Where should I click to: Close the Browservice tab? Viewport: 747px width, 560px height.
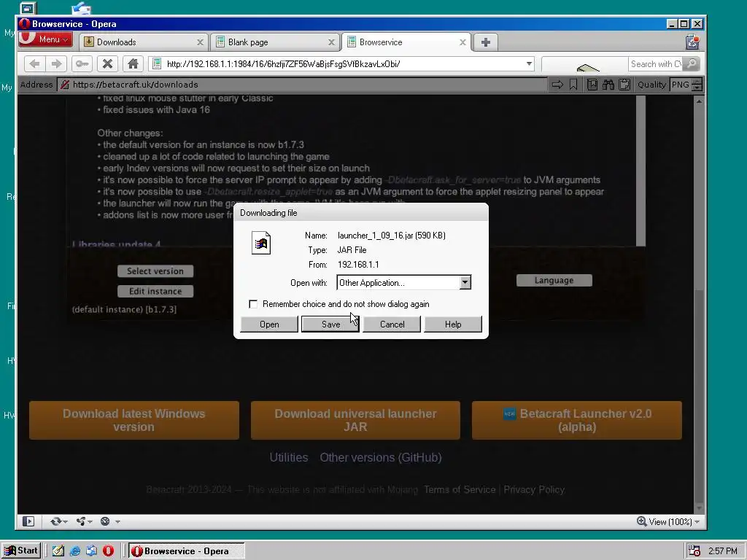click(462, 42)
